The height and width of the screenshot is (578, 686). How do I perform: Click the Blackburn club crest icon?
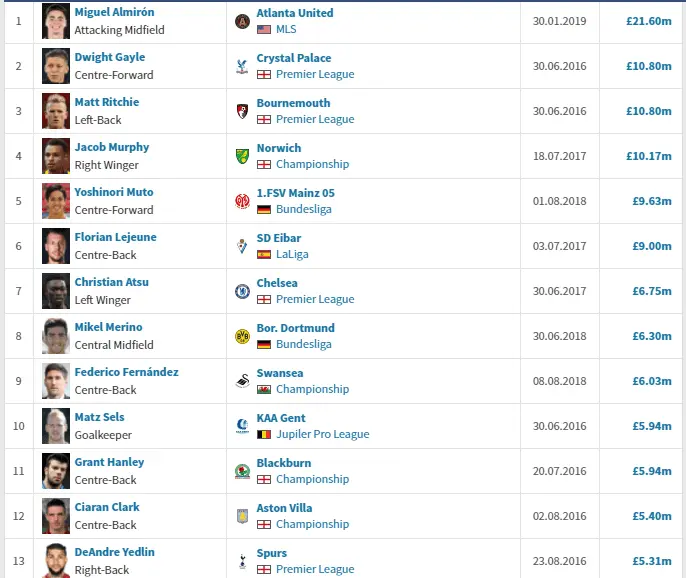[x=242, y=471]
